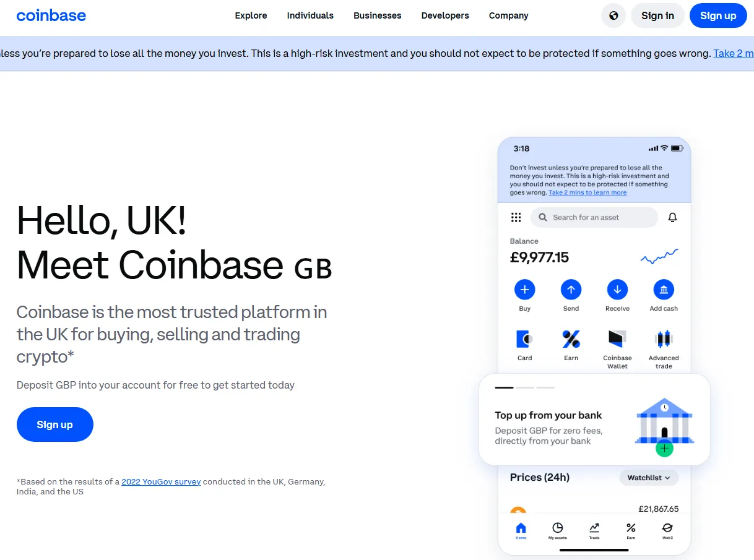The height and width of the screenshot is (560, 754).
Task: Open the Add cash bank icon
Action: pyautogui.click(x=664, y=290)
